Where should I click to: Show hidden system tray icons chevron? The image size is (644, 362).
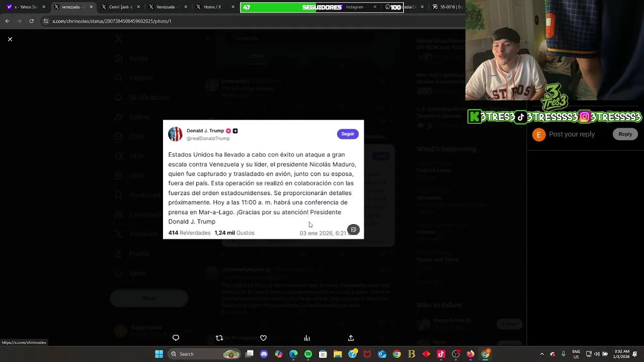tap(542, 354)
